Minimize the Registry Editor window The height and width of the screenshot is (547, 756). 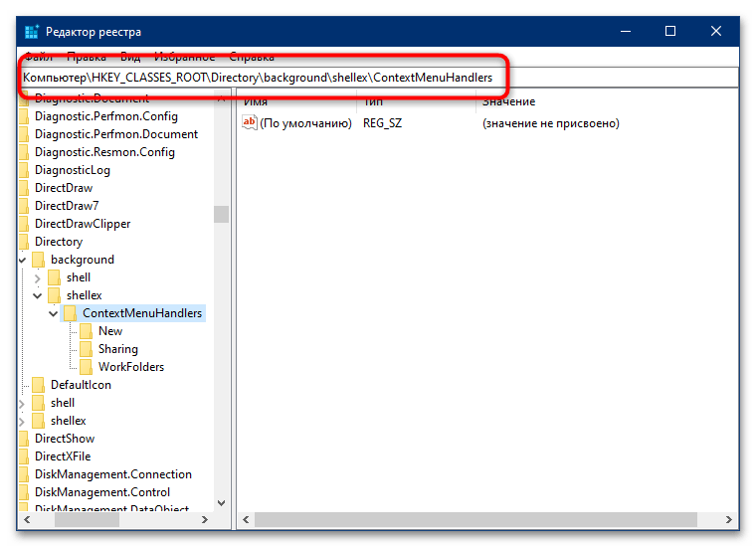(626, 31)
